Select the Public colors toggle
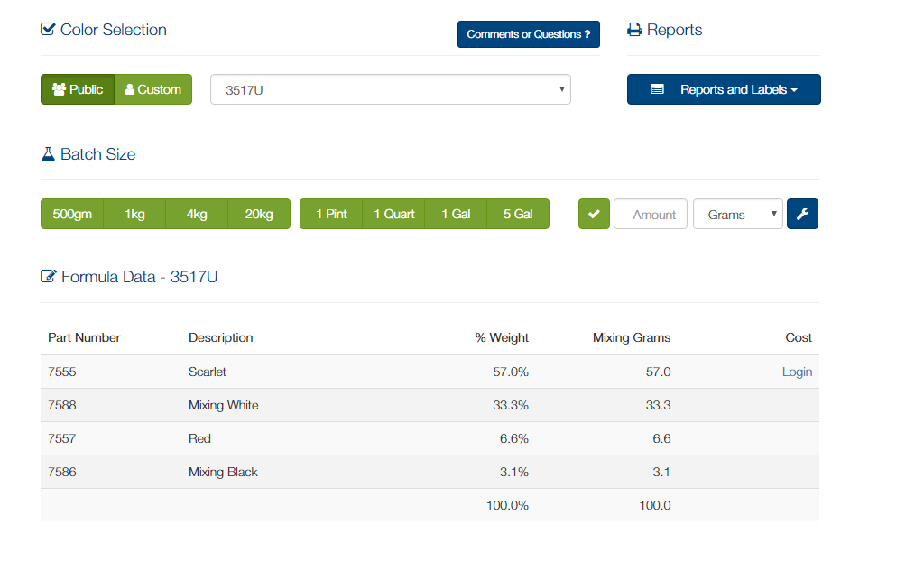Image resolution: width=924 pixels, height=561 pixels. tap(78, 89)
